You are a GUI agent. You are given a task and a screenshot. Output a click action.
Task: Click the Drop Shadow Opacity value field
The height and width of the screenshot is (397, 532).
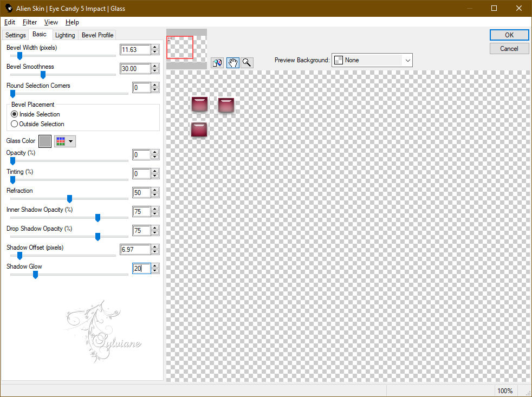141,231
